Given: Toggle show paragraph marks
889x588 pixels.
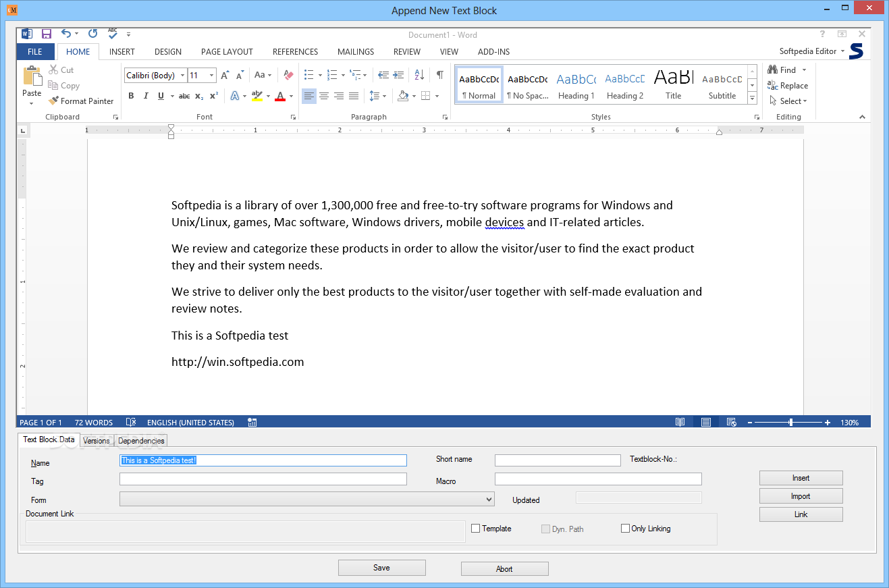Looking at the screenshot, I should click(x=440, y=75).
